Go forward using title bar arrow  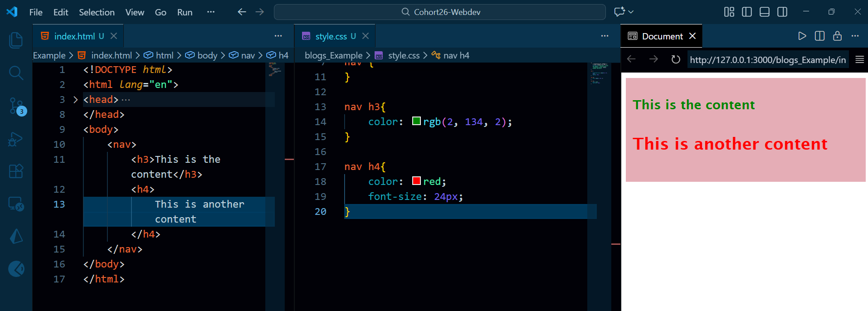pyautogui.click(x=260, y=12)
